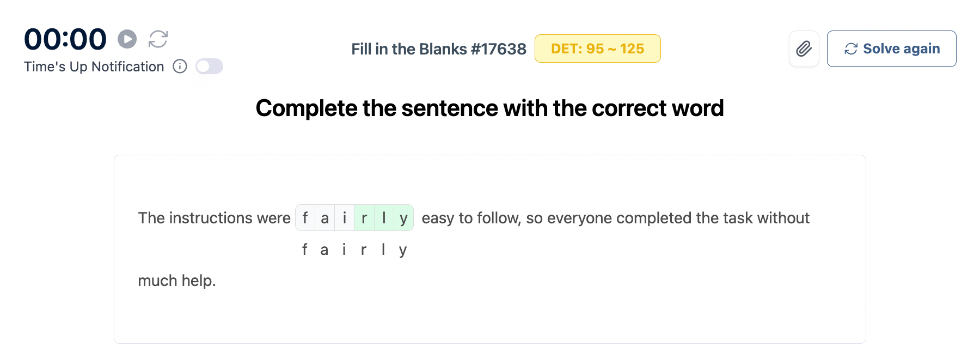
Task: Select the last blank box containing "y"
Action: (x=403, y=218)
